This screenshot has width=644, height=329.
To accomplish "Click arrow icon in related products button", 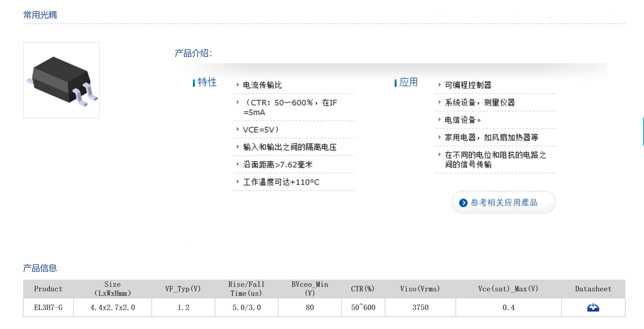I will [463, 203].
